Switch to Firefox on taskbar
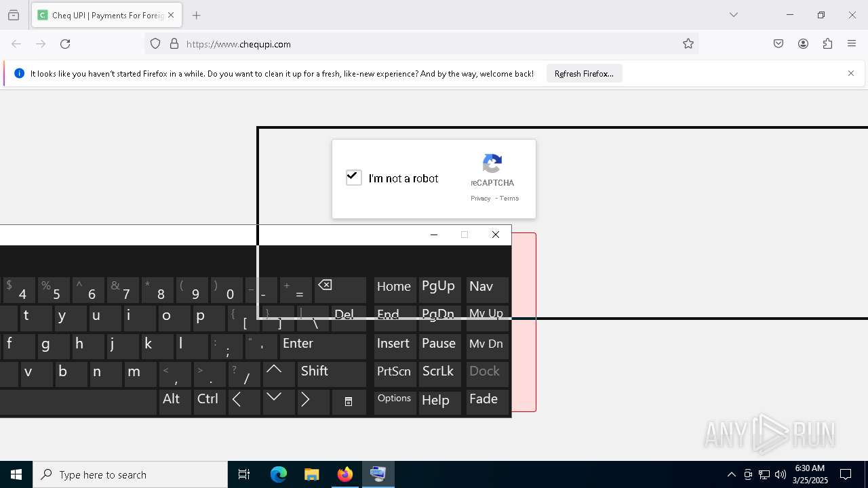The height and width of the screenshot is (488, 868). pyautogui.click(x=344, y=474)
